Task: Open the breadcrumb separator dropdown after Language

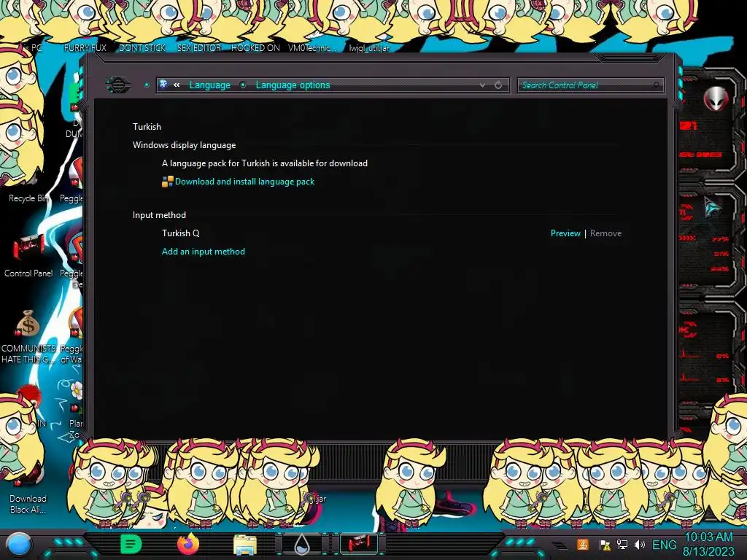Action: tap(243, 85)
